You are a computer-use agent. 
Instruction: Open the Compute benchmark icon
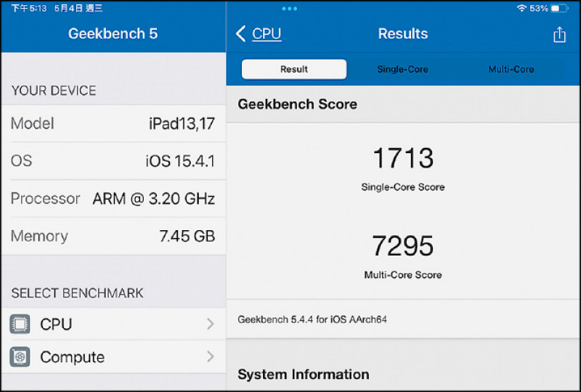[x=20, y=357]
